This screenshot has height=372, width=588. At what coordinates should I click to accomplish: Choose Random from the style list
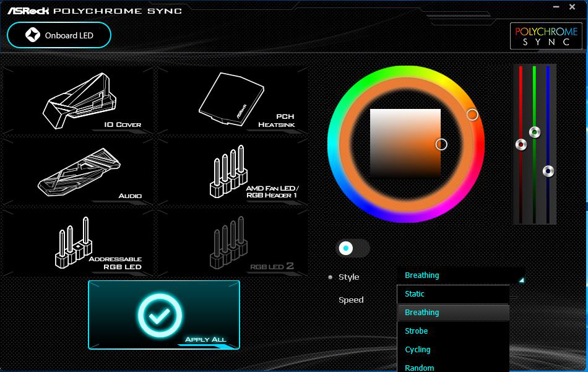pos(453,367)
